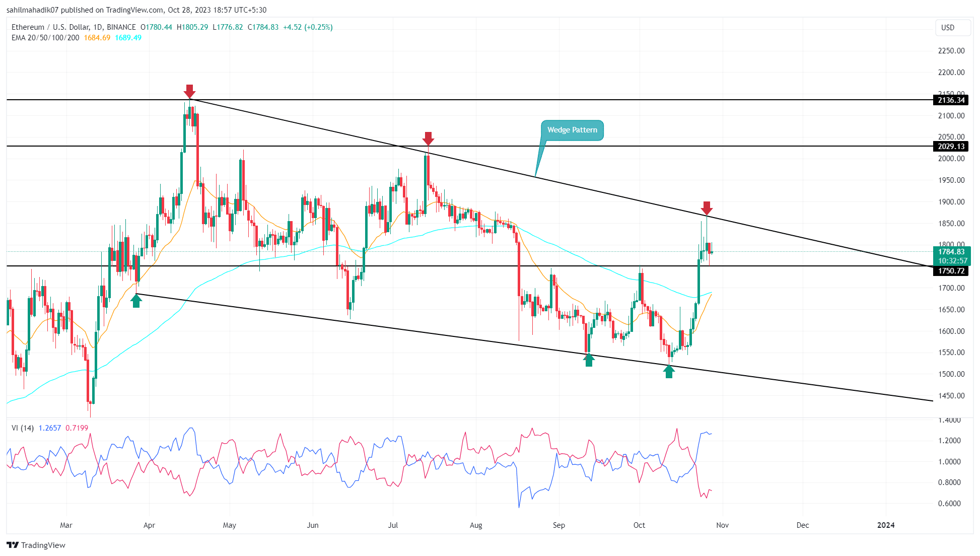The height and width of the screenshot is (556, 980).
Task: Click the 1750.72 price level label
Action: click(951, 271)
